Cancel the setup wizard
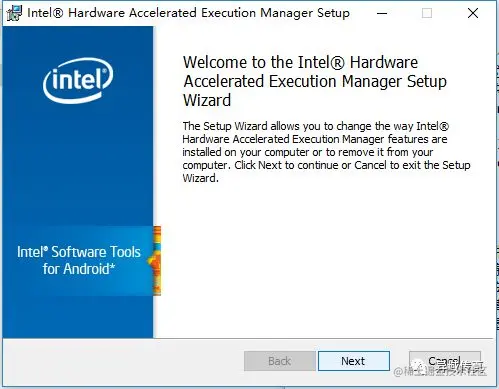Image resolution: width=499 pixels, height=389 pixels. 445,361
